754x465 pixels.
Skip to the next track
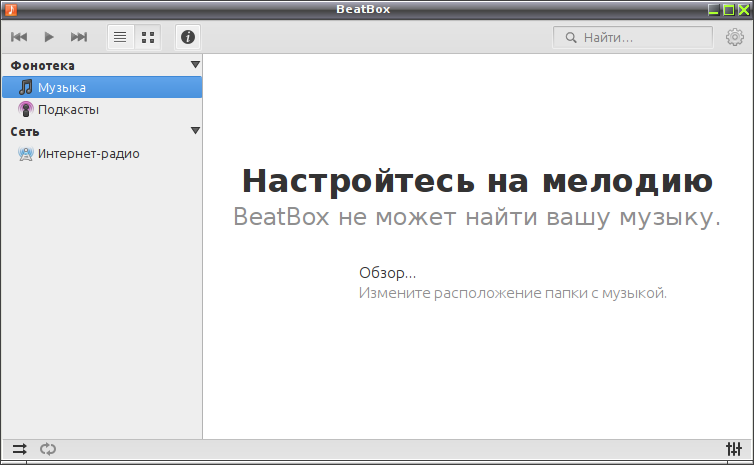[x=79, y=37]
